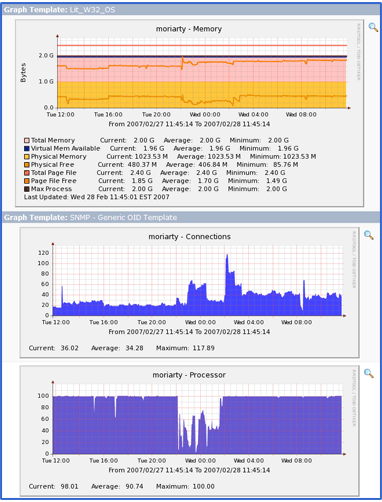Click the Bytes axis label on Memory graph
Screen dimensions: 382x502
click(23, 72)
